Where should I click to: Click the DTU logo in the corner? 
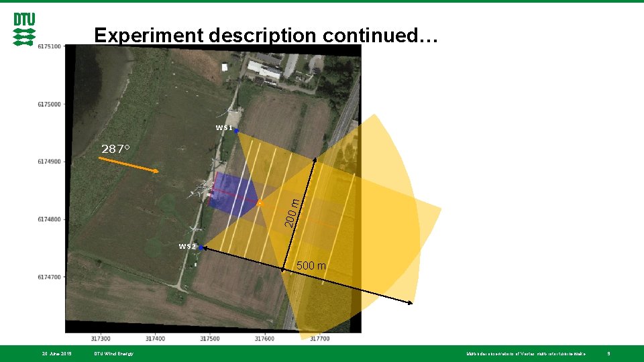(x=24, y=29)
